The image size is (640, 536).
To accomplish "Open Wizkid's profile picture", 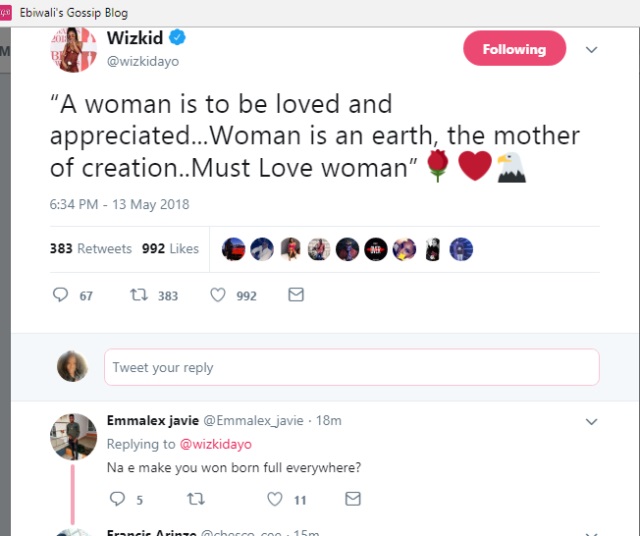I will click(x=74, y=50).
